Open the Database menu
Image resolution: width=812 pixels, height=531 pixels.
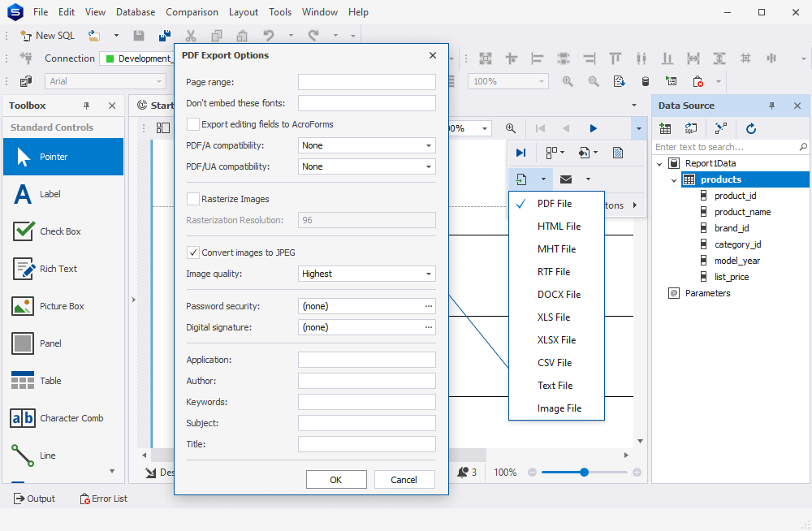coord(135,12)
